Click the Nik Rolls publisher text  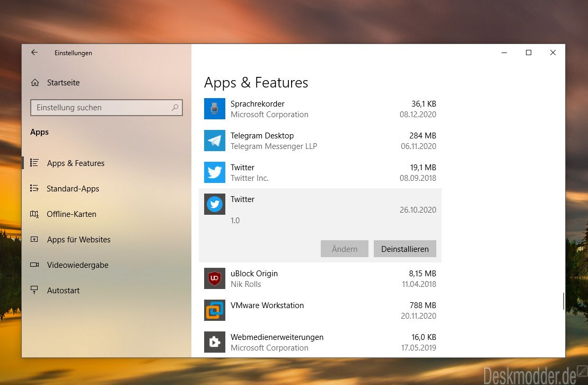point(245,284)
